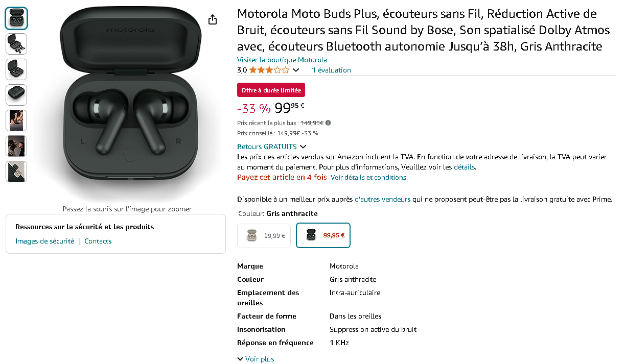Click the share icon above the product image

click(212, 19)
